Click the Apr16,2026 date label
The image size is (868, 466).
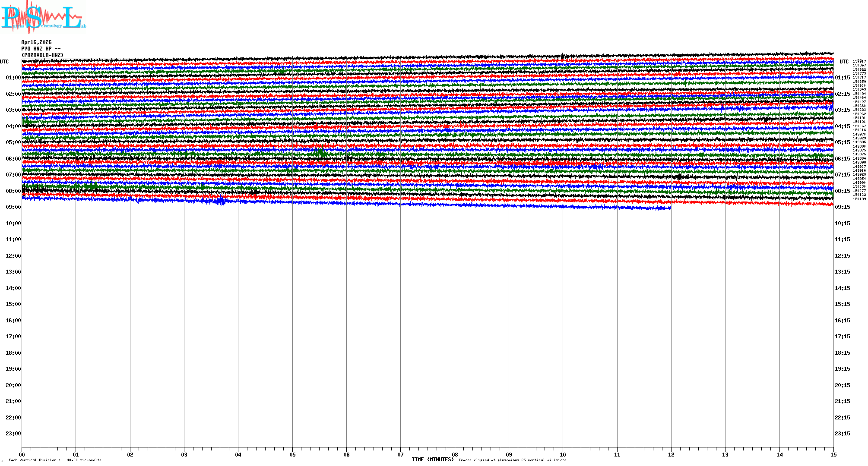coord(36,42)
